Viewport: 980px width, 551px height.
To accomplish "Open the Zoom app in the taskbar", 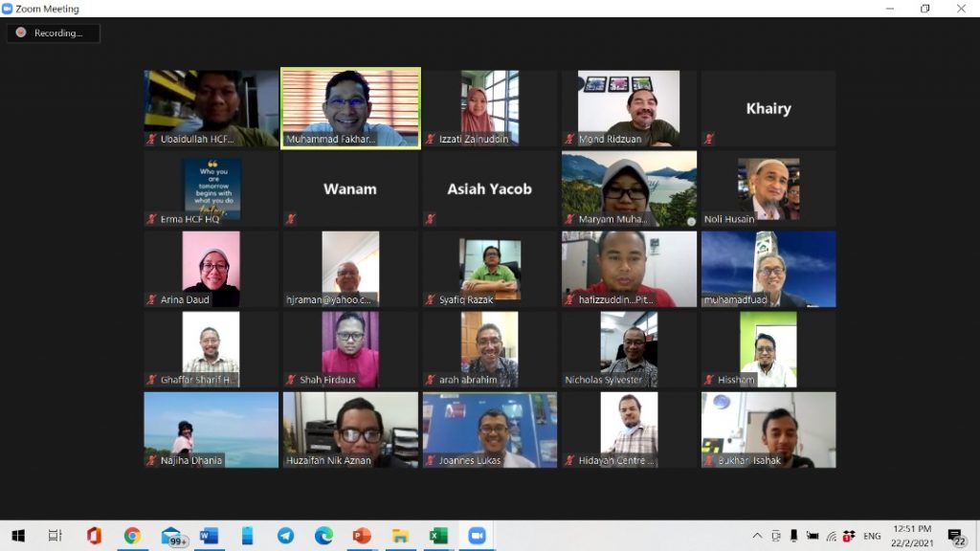I will point(477,536).
